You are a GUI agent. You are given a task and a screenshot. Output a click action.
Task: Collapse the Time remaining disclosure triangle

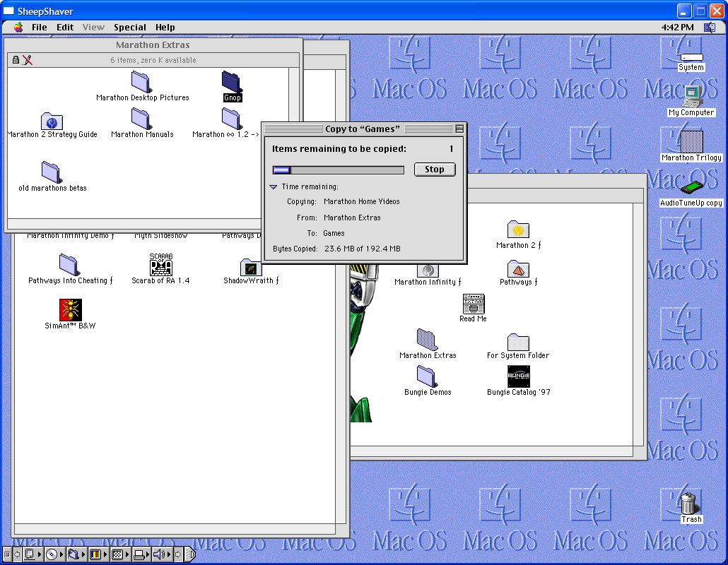[274, 187]
